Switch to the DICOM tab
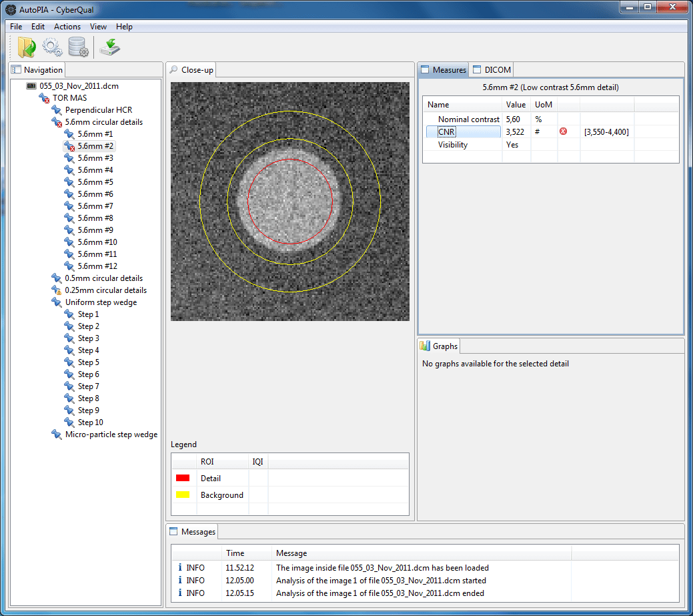This screenshot has width=693, height=616. tap(492, 70)
